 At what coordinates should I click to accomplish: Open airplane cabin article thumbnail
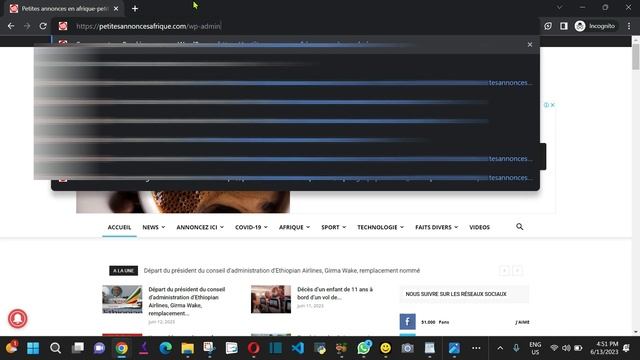coord(271,299)
